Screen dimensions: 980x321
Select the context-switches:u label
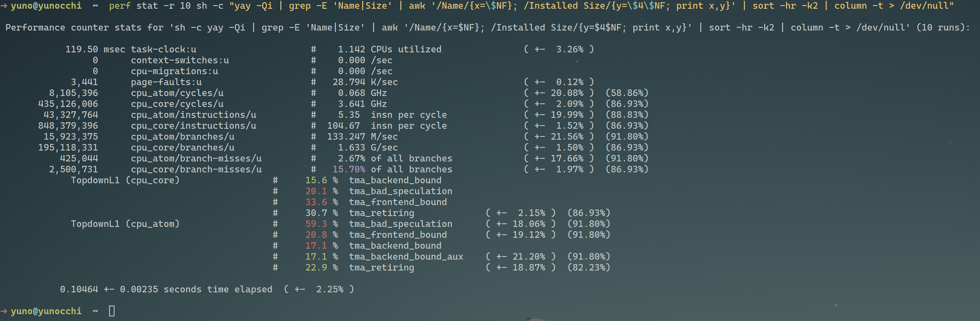click(x=180, y=60)
